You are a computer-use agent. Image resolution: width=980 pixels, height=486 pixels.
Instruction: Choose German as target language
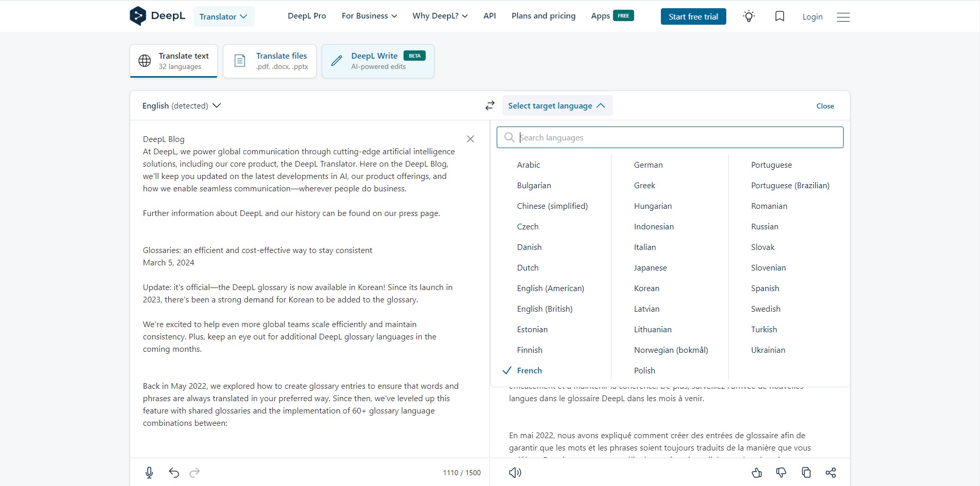pos(648,165)
